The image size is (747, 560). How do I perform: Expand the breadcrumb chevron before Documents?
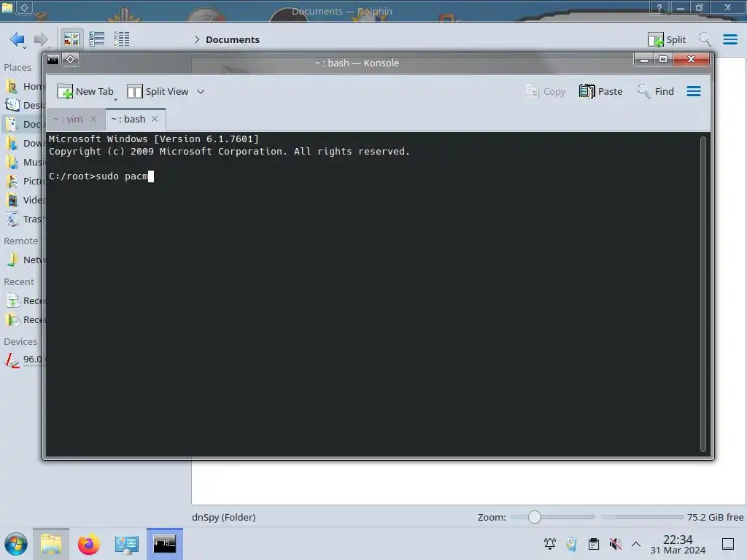[x=197, y=39]
